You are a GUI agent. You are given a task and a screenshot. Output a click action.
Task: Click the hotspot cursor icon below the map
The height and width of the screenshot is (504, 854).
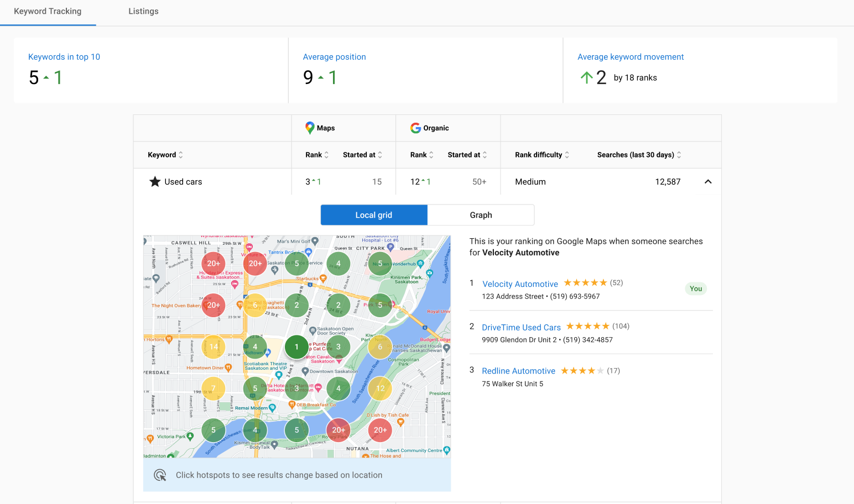click(160, 475)
